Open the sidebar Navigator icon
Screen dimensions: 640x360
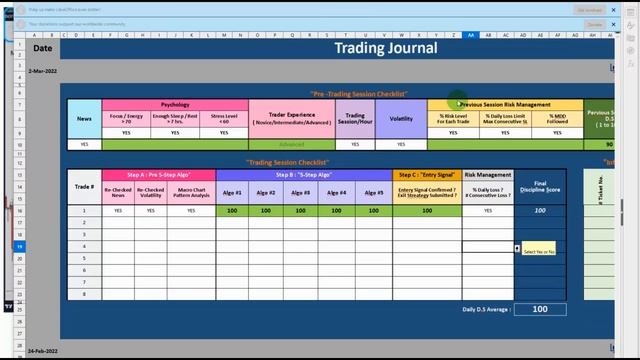click(631, 51)
